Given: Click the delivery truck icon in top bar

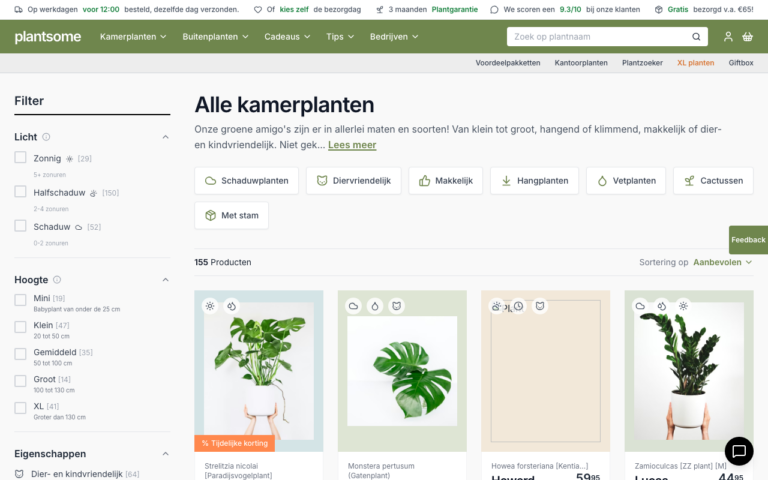Looking at the screenshot, I should [19, 9].
